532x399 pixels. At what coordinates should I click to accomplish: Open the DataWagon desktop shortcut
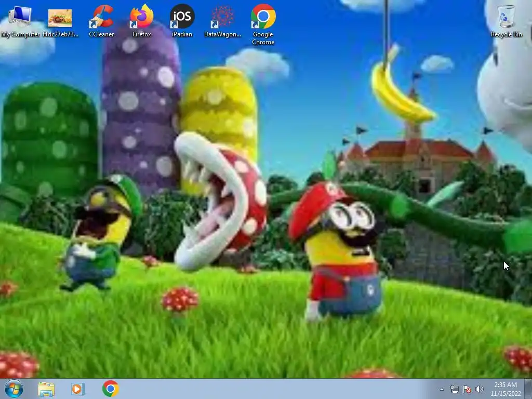click(x=222, y=21)
